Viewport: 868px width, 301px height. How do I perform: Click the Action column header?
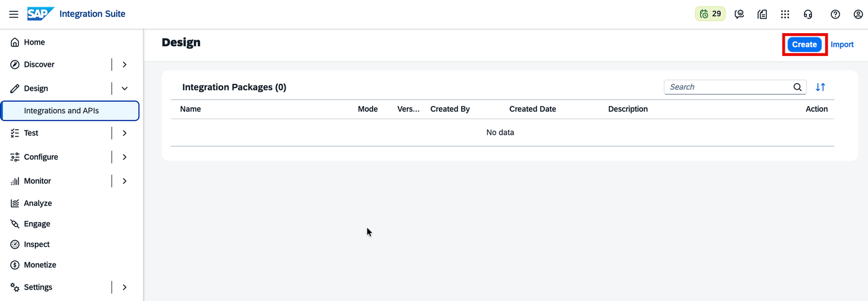(x=817, y=109)
